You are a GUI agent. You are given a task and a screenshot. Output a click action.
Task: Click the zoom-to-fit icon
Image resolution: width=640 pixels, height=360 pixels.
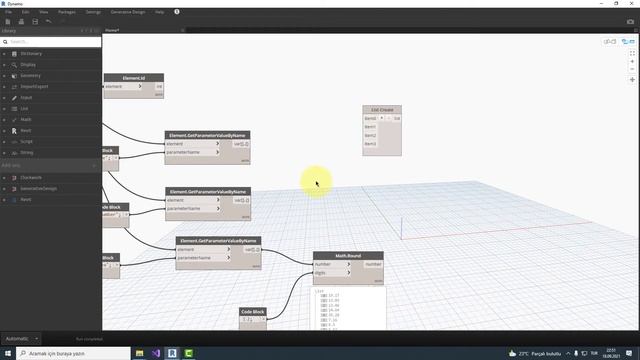[632, 53]
